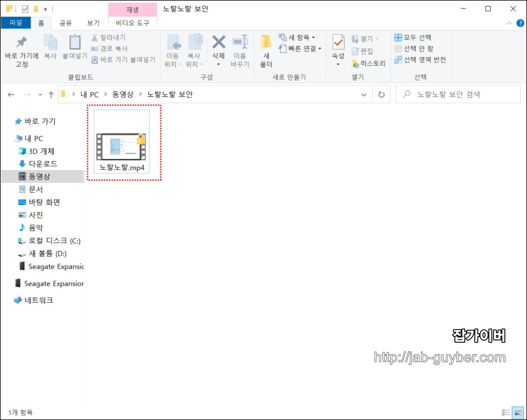Click the search box 노랑노랑 보안 검색

tap(458, 94)
